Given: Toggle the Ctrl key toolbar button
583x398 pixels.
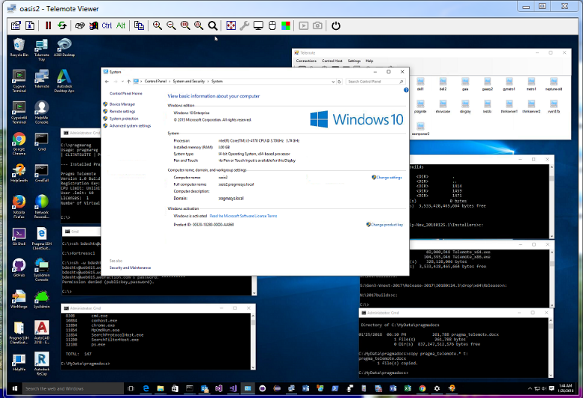Looking at the screenshot, I should [107, 26].
